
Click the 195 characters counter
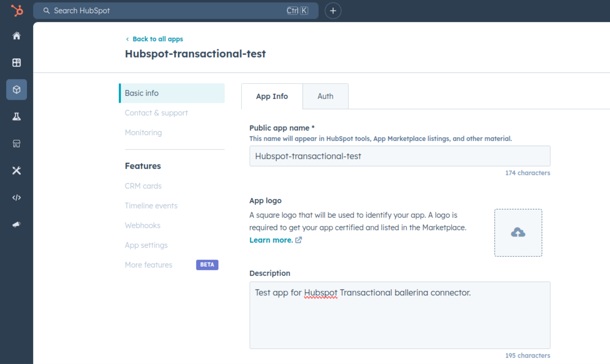(x=527, y=356)
